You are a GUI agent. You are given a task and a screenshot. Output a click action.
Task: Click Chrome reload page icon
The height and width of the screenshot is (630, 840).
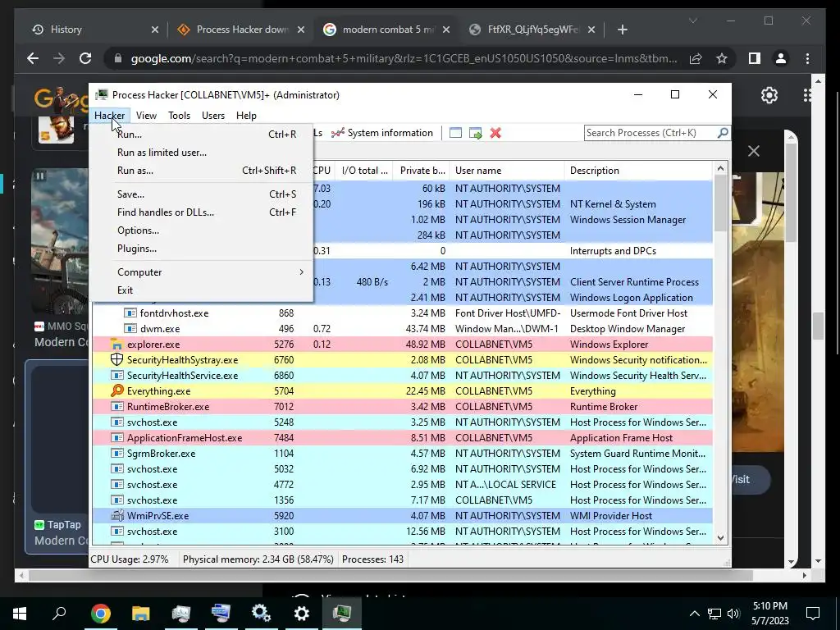tap(85, 58)
